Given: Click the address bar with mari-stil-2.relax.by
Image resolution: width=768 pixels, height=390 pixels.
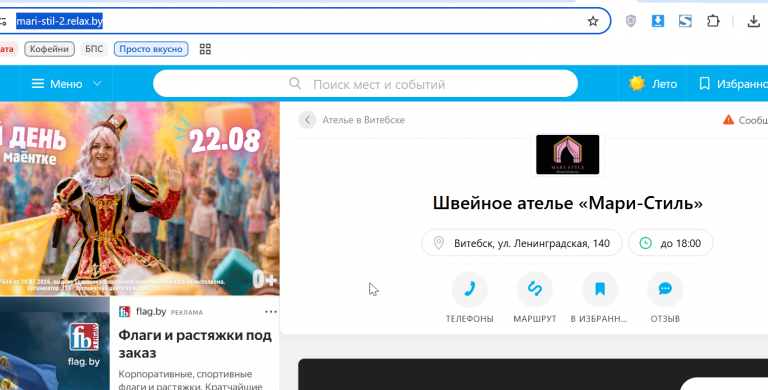Looking at the screenshot, I should (x=299, y=21).
